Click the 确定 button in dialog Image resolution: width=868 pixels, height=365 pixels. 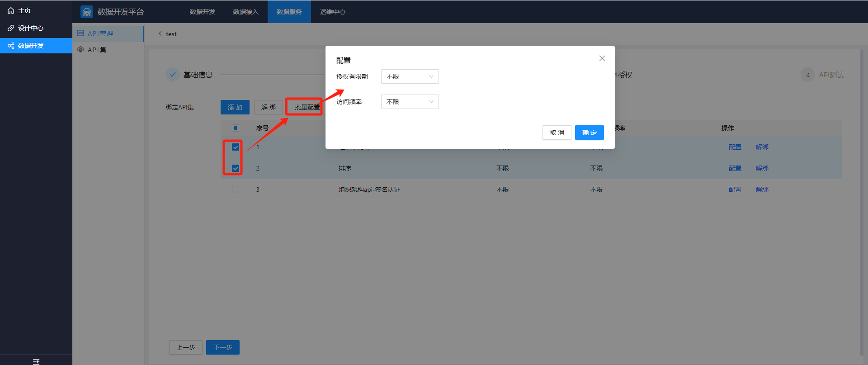589,133
